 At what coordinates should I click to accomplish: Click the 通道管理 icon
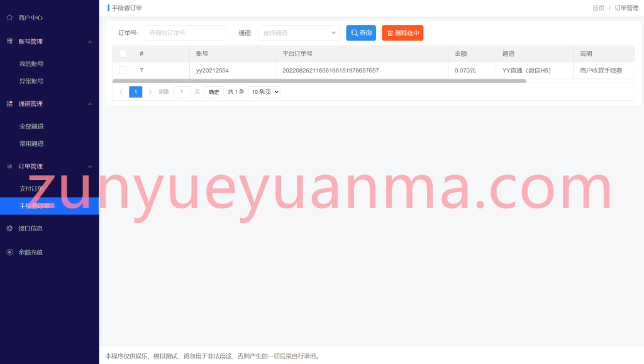(9, 104)
